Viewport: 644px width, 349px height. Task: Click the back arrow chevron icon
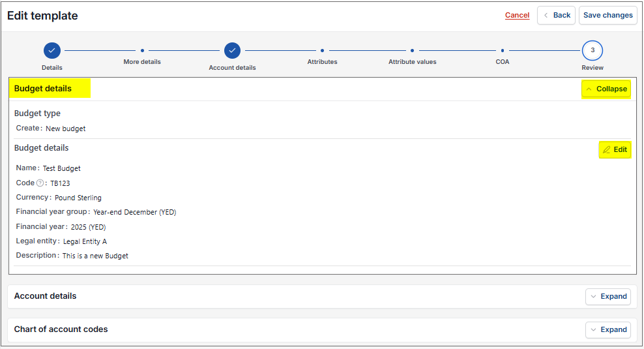pos(546,15)
